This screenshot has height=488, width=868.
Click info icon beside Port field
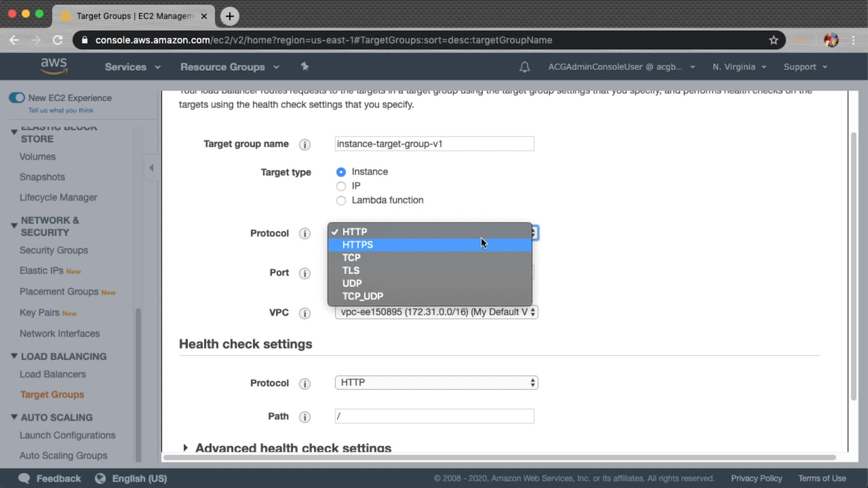point(305,273)
